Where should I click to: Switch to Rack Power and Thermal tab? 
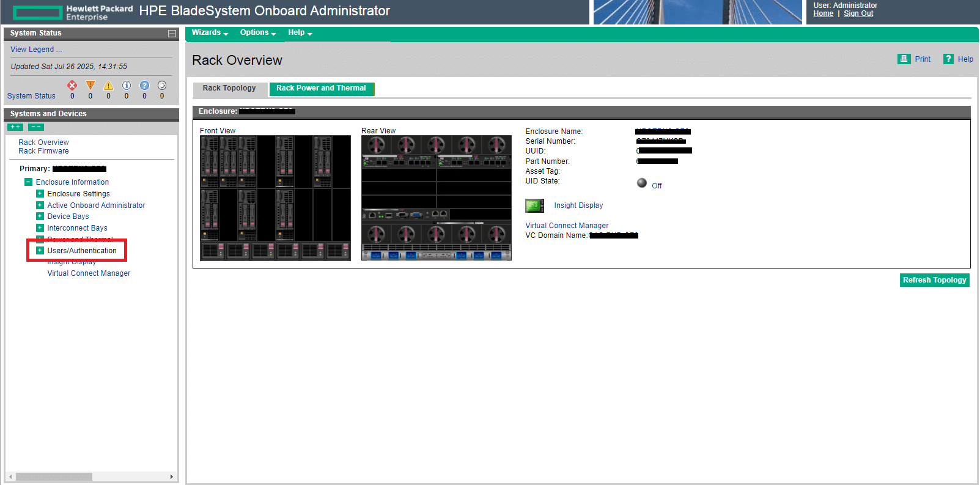[x=322, y=89]
